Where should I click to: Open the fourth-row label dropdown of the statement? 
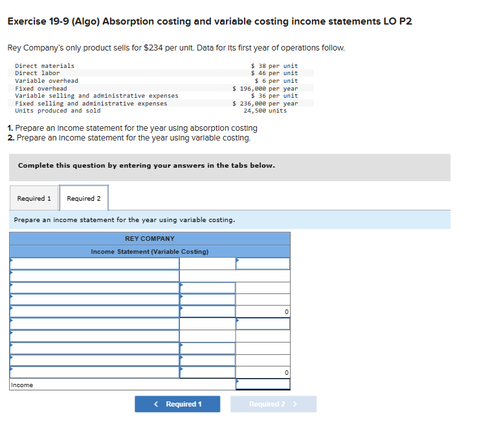94,300
